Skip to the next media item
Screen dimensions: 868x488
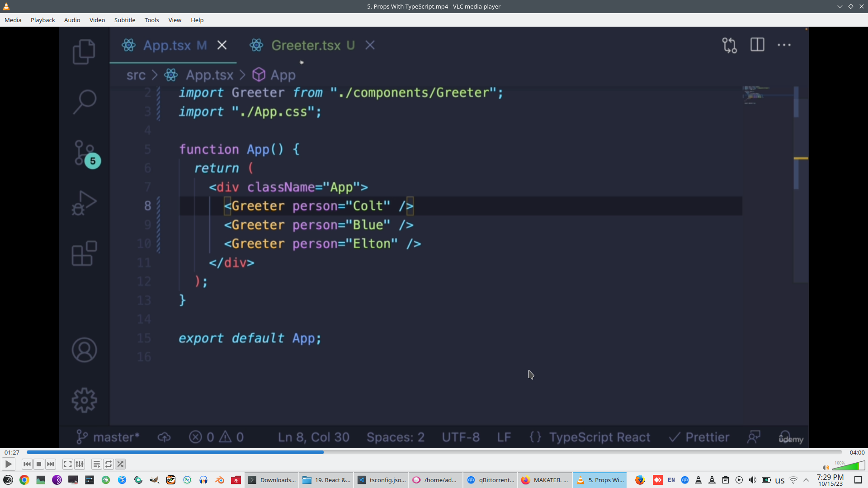51,464
